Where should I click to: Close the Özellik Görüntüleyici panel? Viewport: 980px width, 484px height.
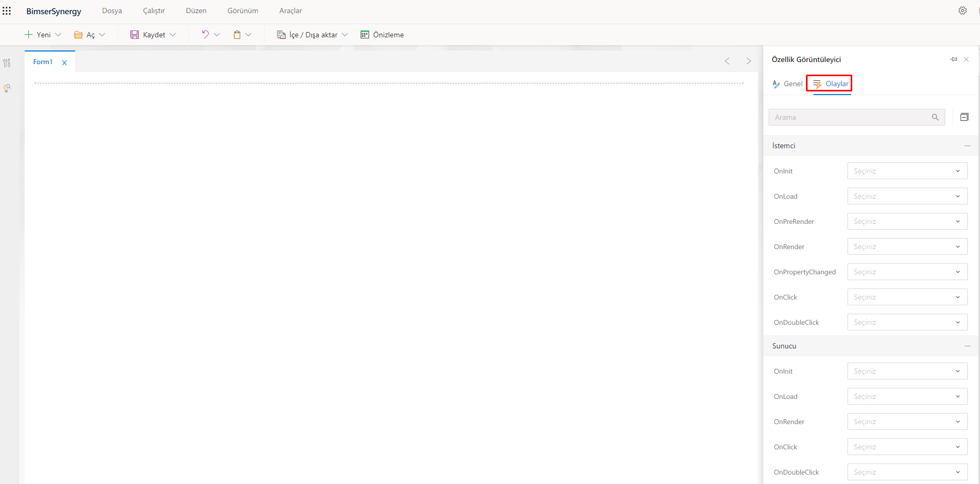pos(966,59)
